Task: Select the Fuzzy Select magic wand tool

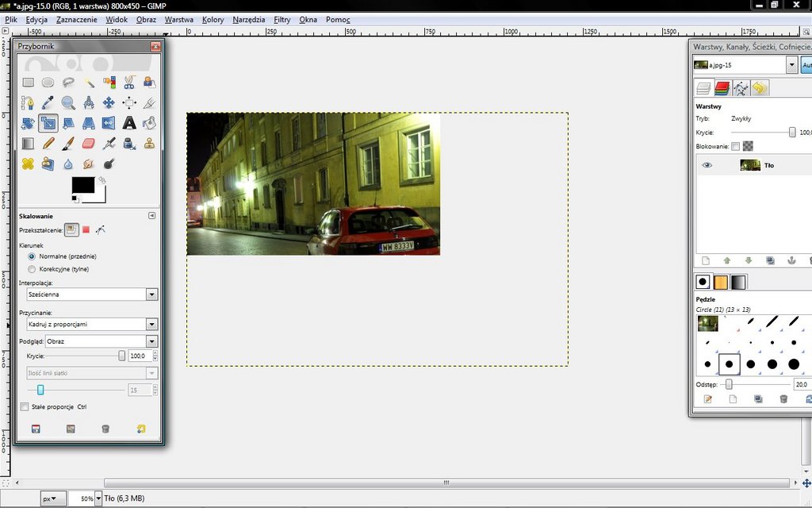Action: [x=89, y=83]
